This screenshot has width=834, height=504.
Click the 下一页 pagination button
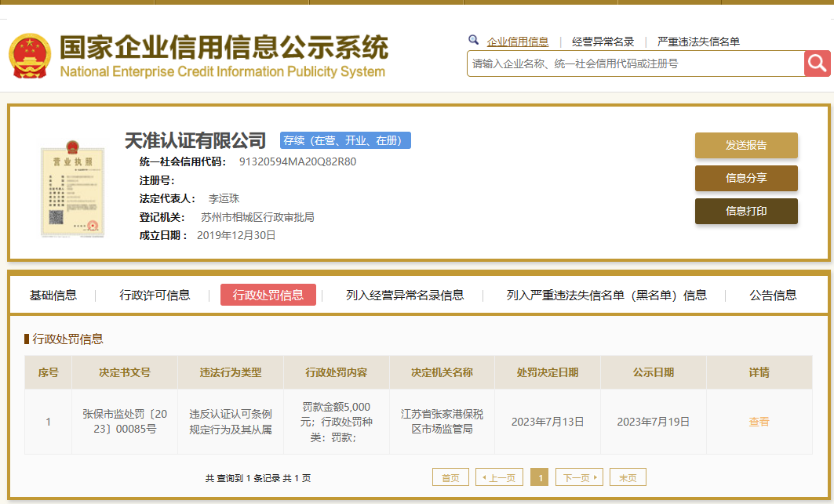(x=579, y=477)
